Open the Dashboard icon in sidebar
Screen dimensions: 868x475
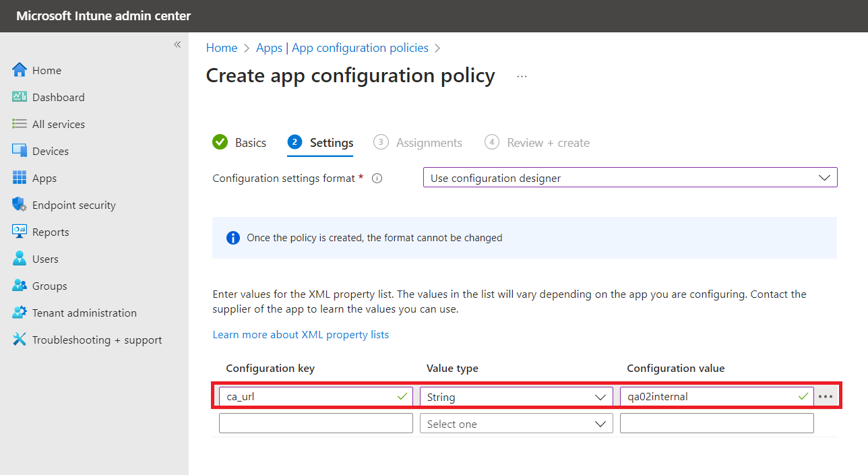pos(20,97)
